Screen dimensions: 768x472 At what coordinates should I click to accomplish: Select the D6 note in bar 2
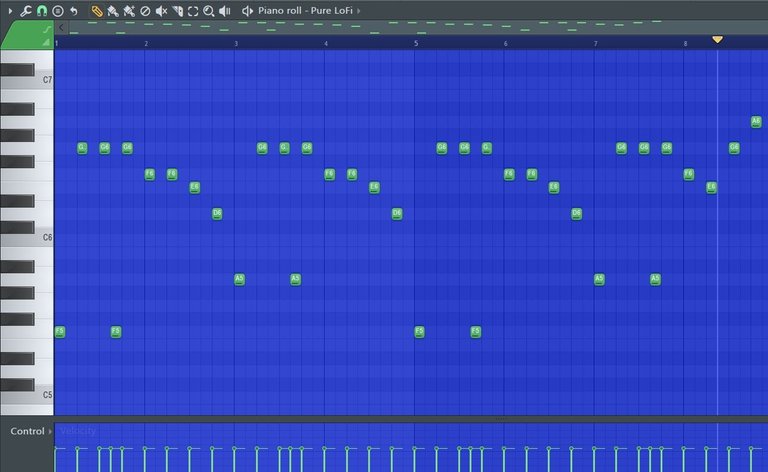pos(217,213)
